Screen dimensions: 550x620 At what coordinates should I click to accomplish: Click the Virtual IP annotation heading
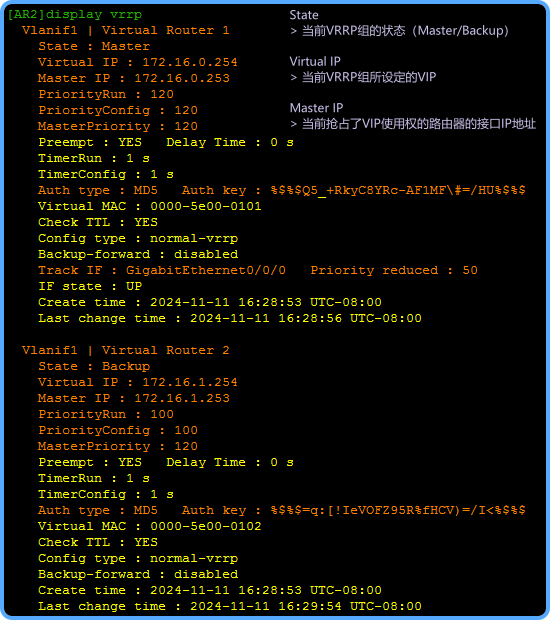[315, 62]
